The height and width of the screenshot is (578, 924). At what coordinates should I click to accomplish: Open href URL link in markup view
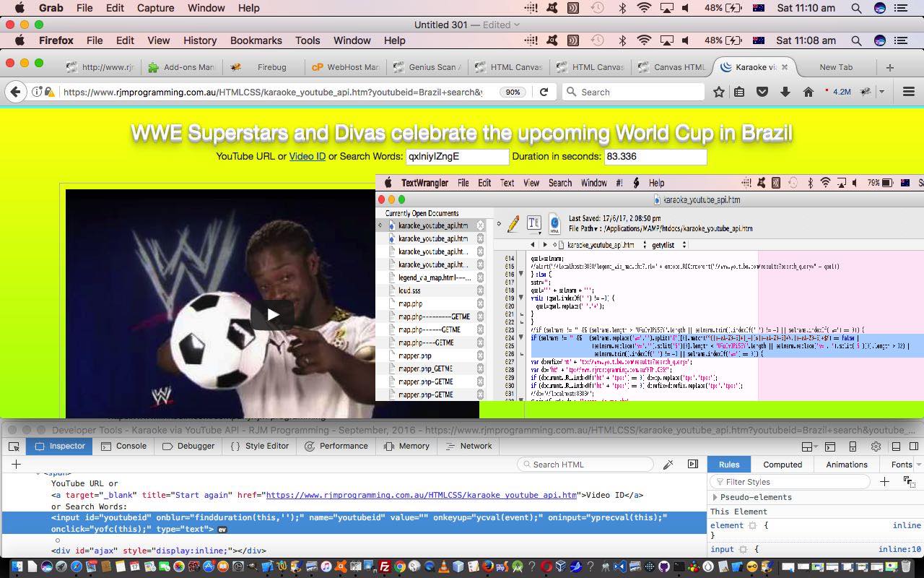[x=422, y=496]
